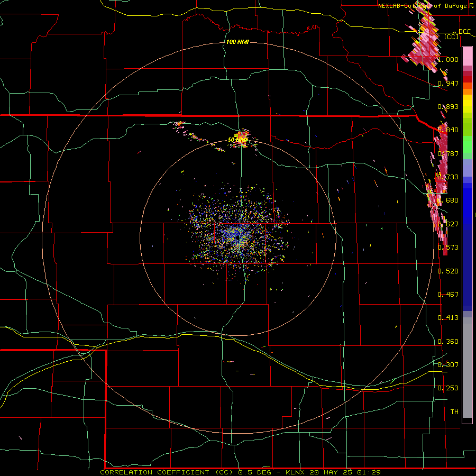Select the 0.947 scale value
This screenshot has width=476, height=476.
click(x=448, y=83)
